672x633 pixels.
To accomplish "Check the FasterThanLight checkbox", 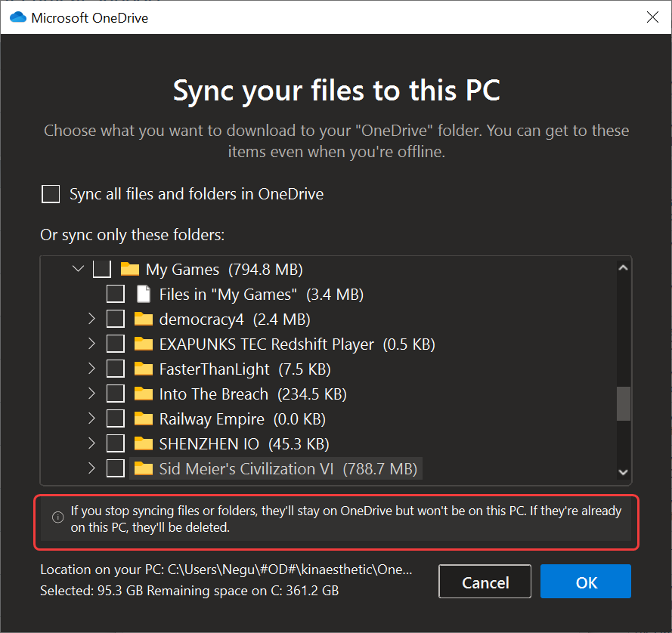I will [116, 369].
